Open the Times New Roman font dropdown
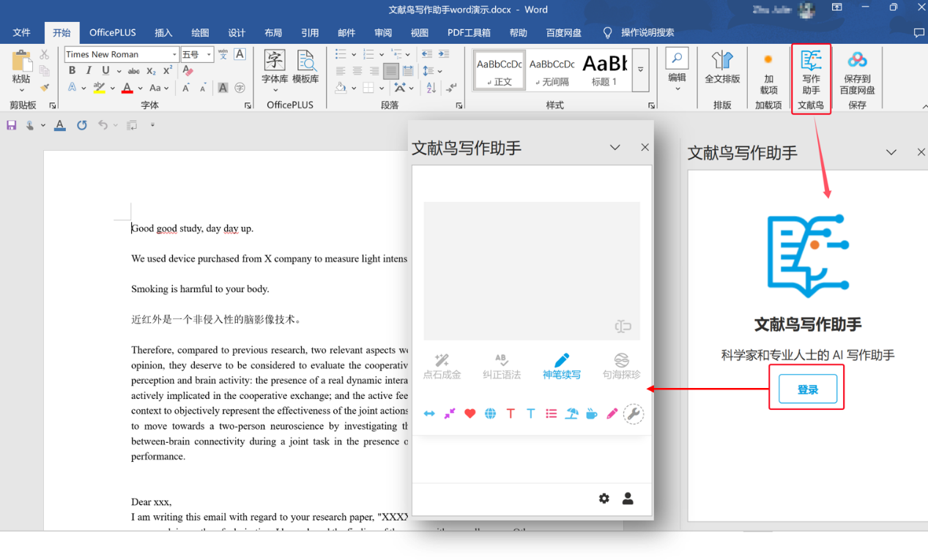The height and width of the screenshot is (560, 928). [x=174, y=55]
